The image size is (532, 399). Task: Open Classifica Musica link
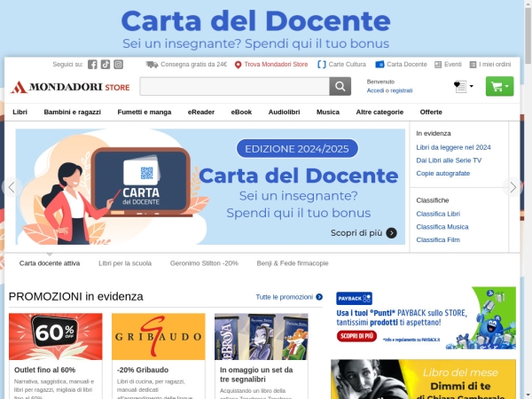(442, 227)
